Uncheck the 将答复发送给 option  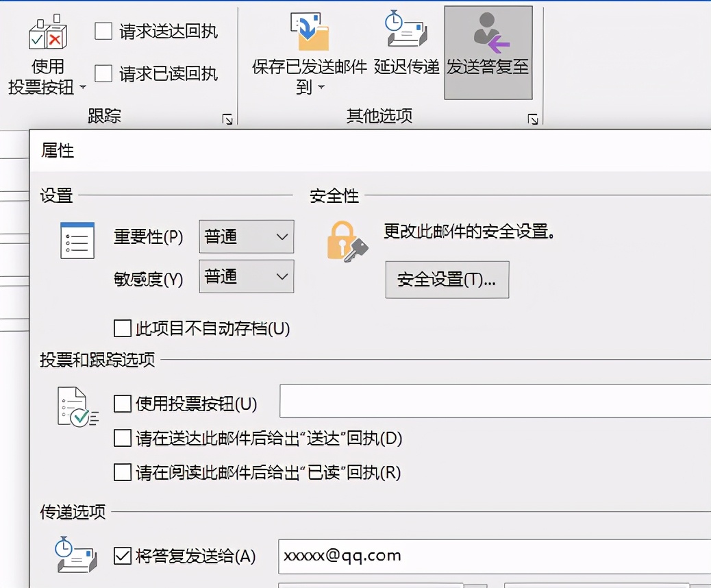pos(122,556)
